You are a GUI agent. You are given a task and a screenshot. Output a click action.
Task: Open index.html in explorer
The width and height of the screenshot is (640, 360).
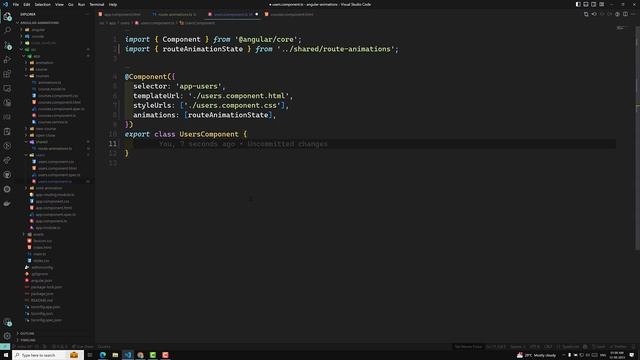[x=42, y=247]
